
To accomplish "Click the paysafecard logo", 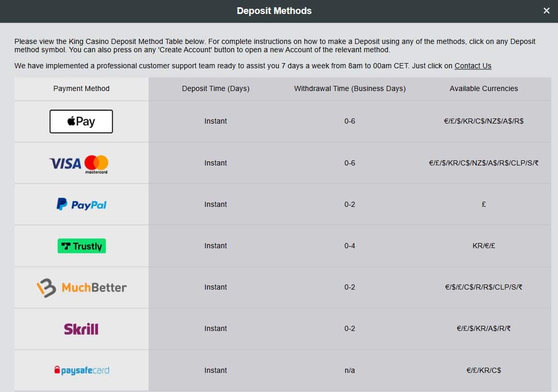I will click(81, 370).
